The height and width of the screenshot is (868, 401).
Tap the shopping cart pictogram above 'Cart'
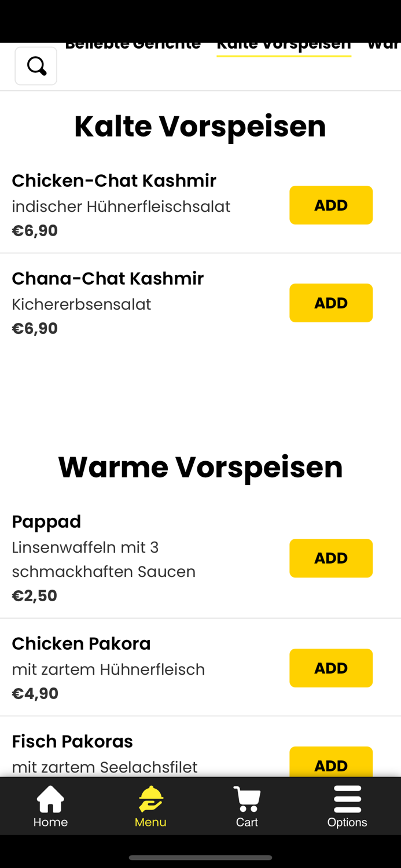point(247,797)
